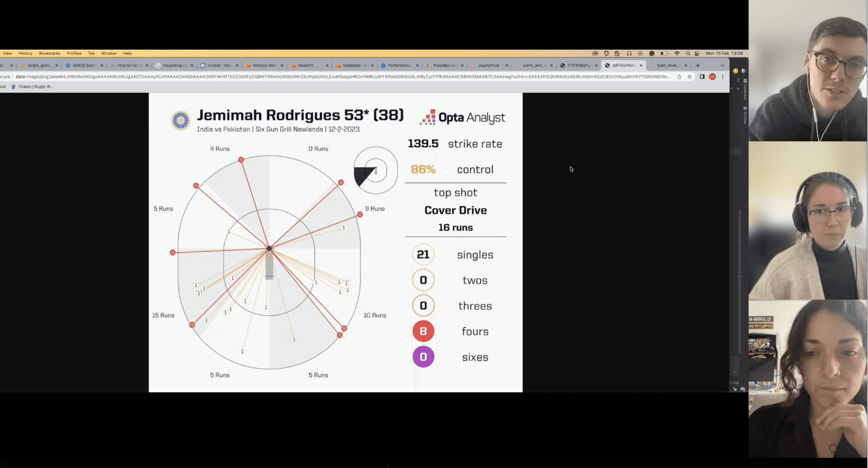Image resolution: width=868 pixels, height=468 pixels.
Task: Bookmark this page with the star icon
Action: point(689,77)
